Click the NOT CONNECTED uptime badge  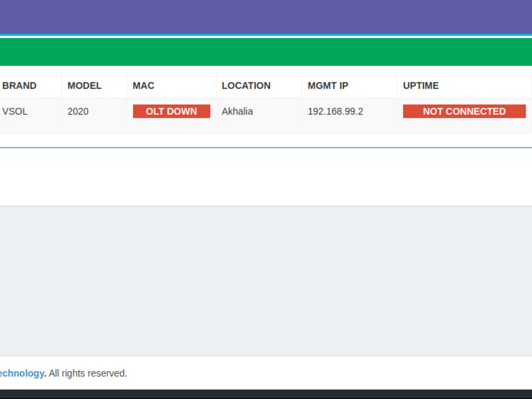463,111
